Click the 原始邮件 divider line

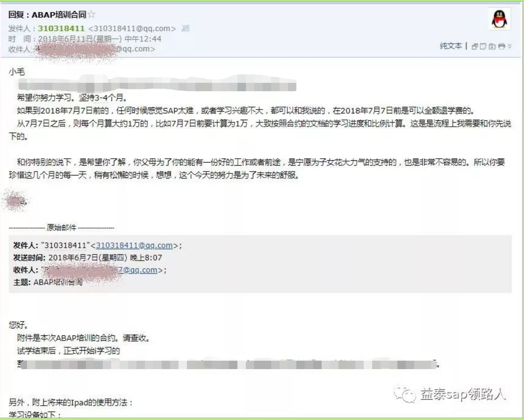(x=62, y=227)
